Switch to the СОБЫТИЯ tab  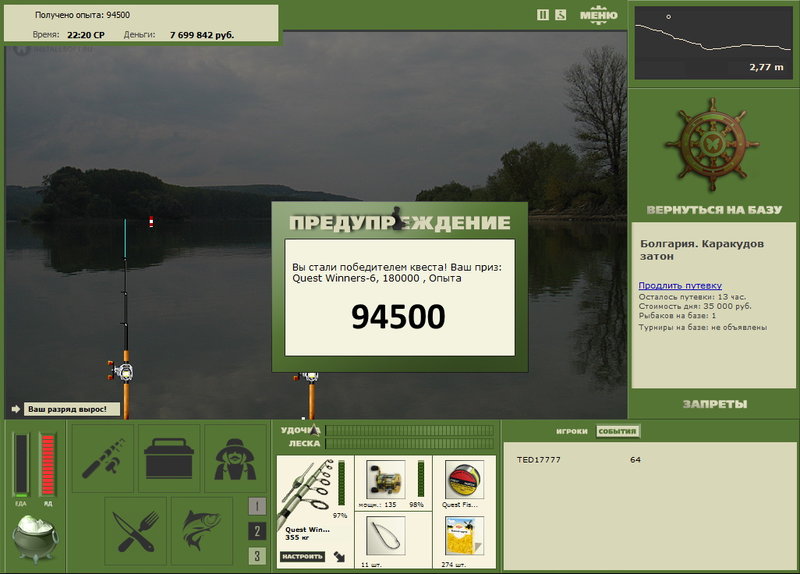pos(617,431)
